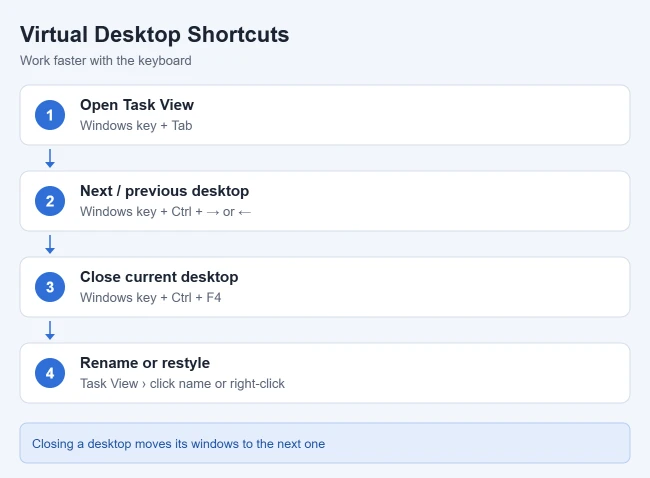
Task: Click "Task View › click name or right-click" text
Action: coord(182,384)
